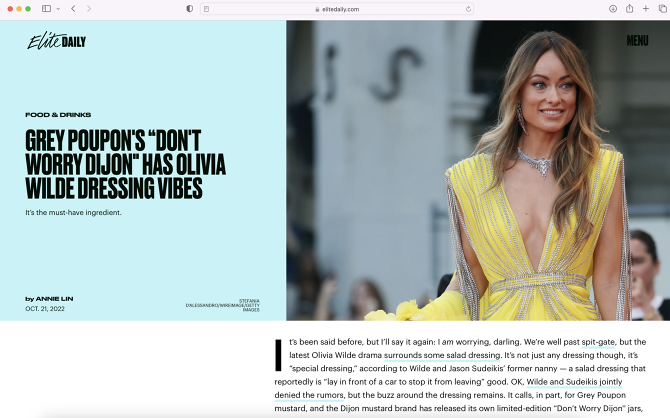Click the article headline text

125,165
